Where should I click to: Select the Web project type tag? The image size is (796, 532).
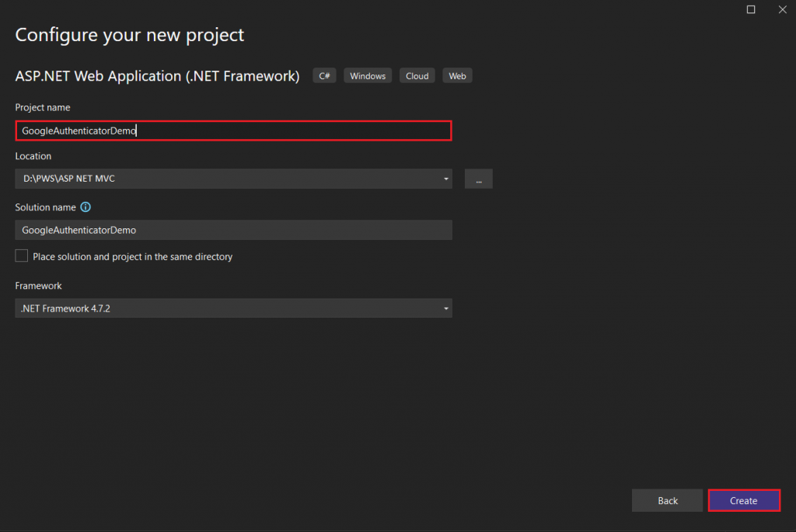[457, 75]
